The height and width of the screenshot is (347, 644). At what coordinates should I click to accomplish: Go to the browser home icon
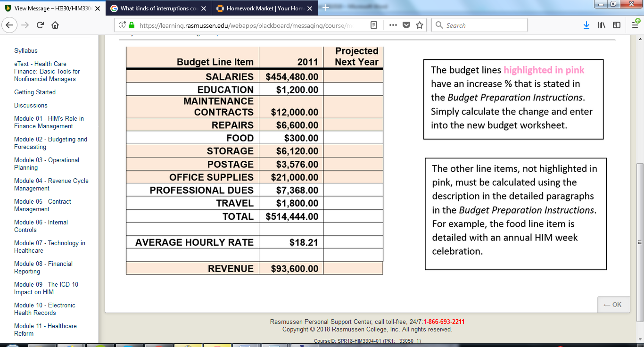tap(55, 25)
